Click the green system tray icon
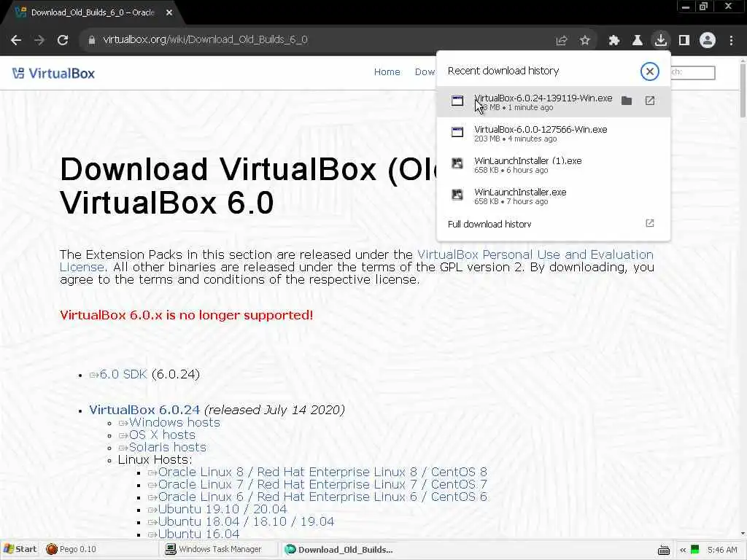The image size is (747, 560). click(x=695, y=550)
